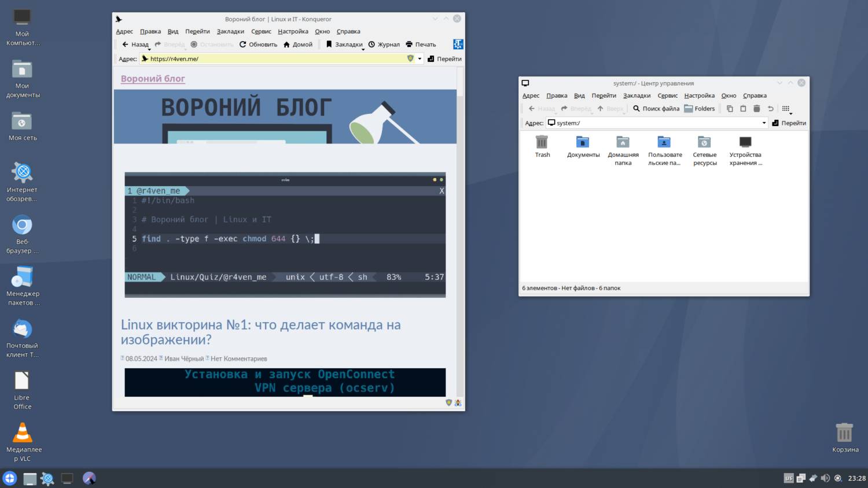Image resolution: width=868 pixels, height=488 pixels.
Task: Click the copy icon in system:/ toolbar
Action: (x=730, y=109)
